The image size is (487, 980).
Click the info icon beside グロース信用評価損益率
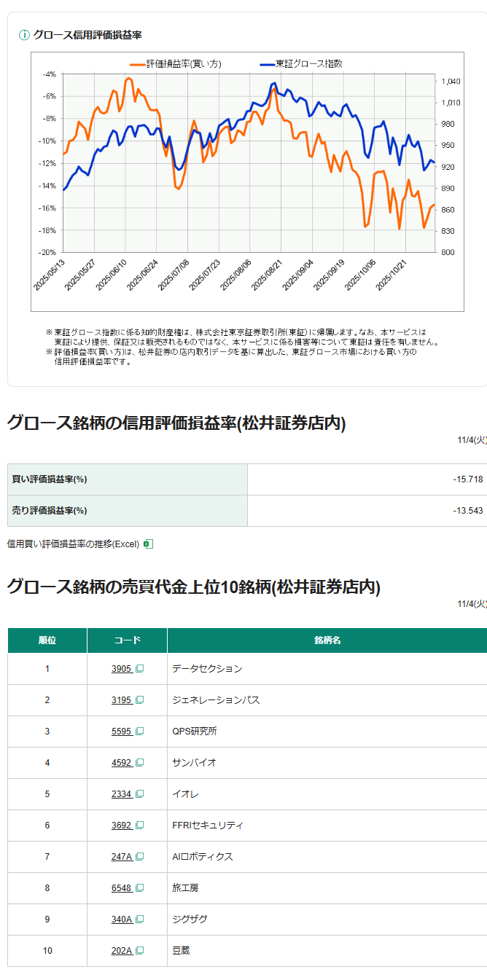pyautogui.click(x=24, y=34)
